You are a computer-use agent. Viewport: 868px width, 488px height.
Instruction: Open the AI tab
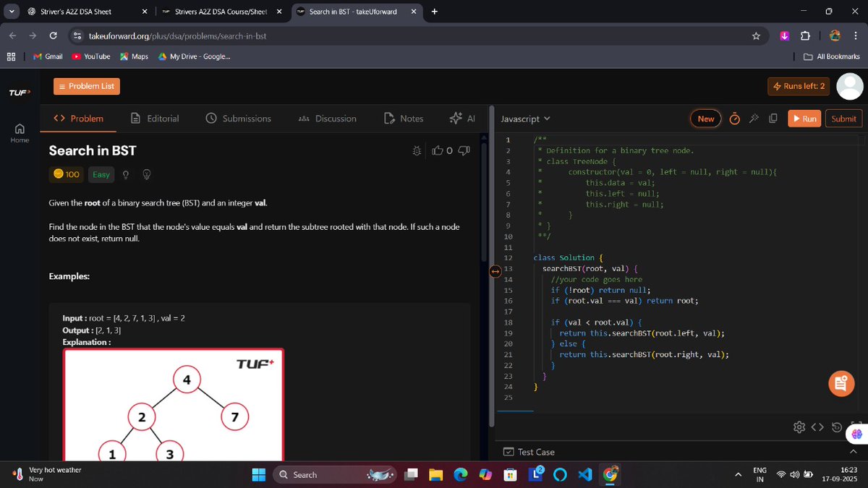click(461, 119)
